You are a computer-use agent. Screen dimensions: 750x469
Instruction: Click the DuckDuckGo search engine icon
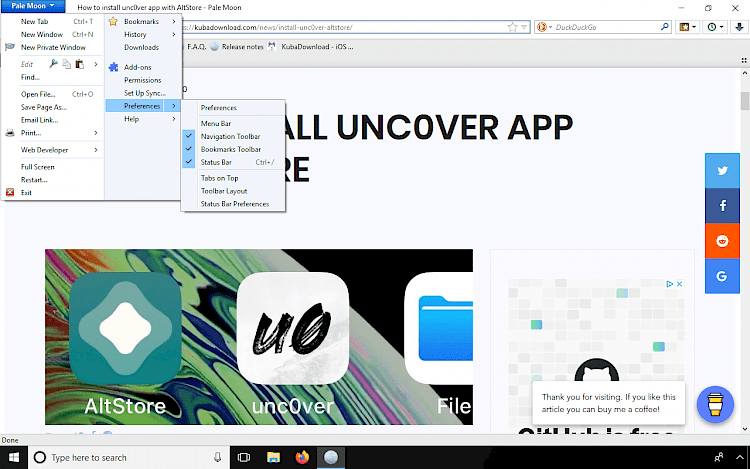[x=541, y=27]
